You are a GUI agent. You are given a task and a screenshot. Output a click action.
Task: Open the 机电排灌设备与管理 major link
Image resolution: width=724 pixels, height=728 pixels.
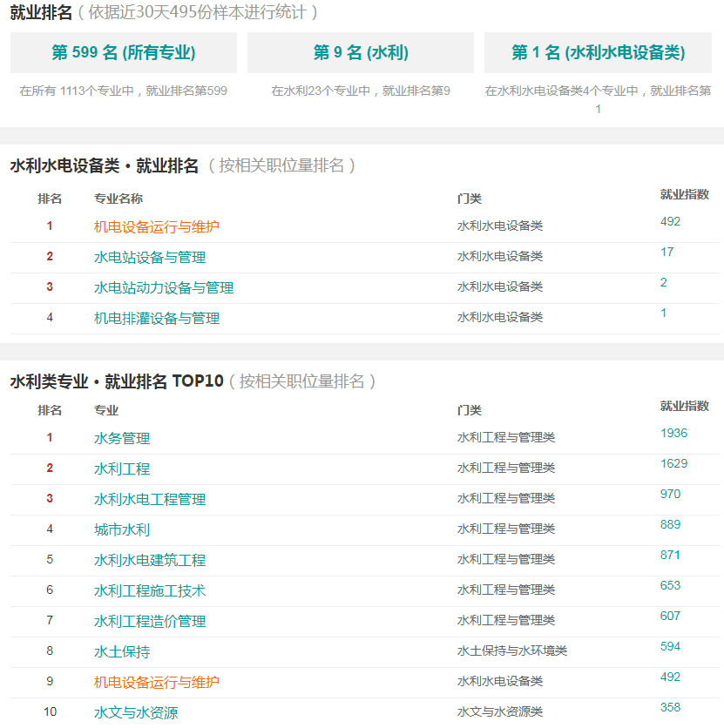[157, 318]
